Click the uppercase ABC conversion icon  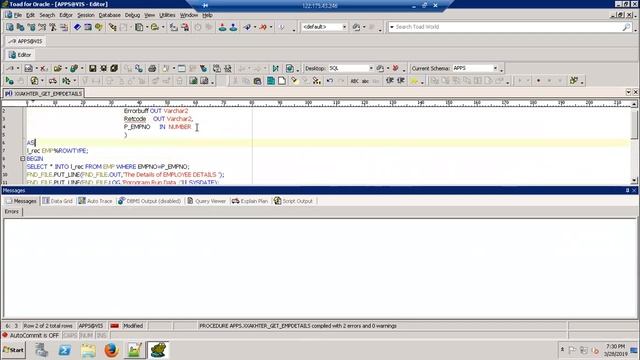pyautogui.click(x=354, y=81)
